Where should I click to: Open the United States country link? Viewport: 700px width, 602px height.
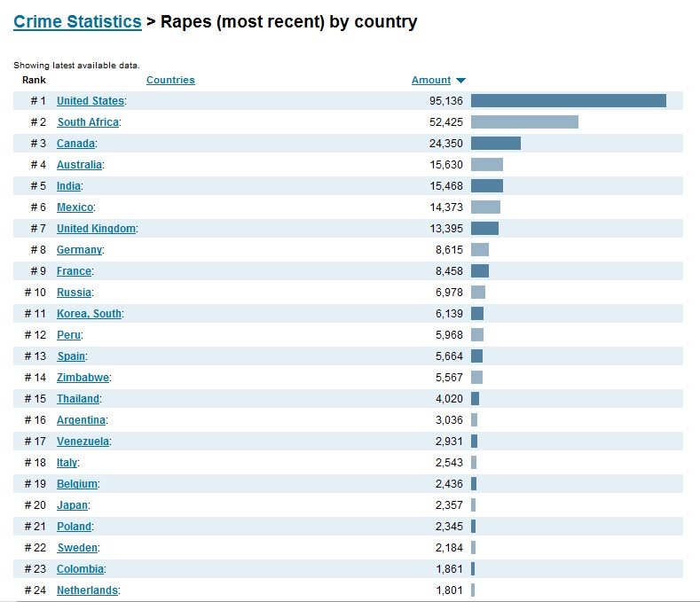(x=90, y=101)
